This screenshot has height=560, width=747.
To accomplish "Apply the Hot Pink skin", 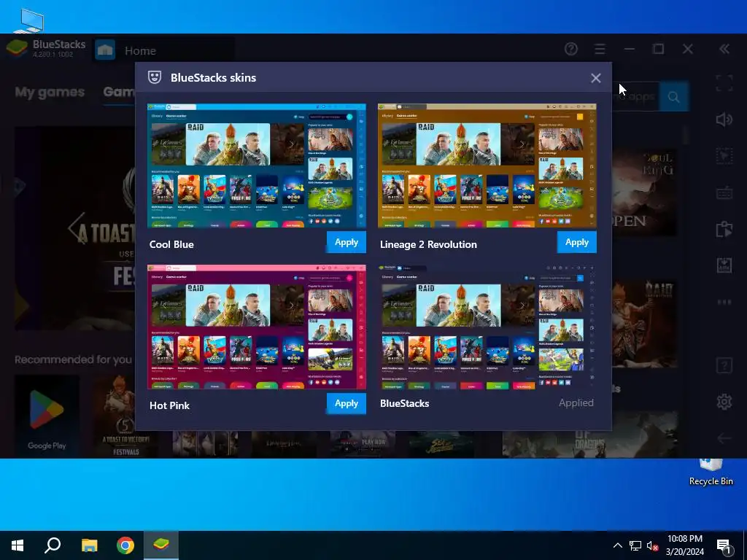I will pyautogui.click(x=347, y=403).
